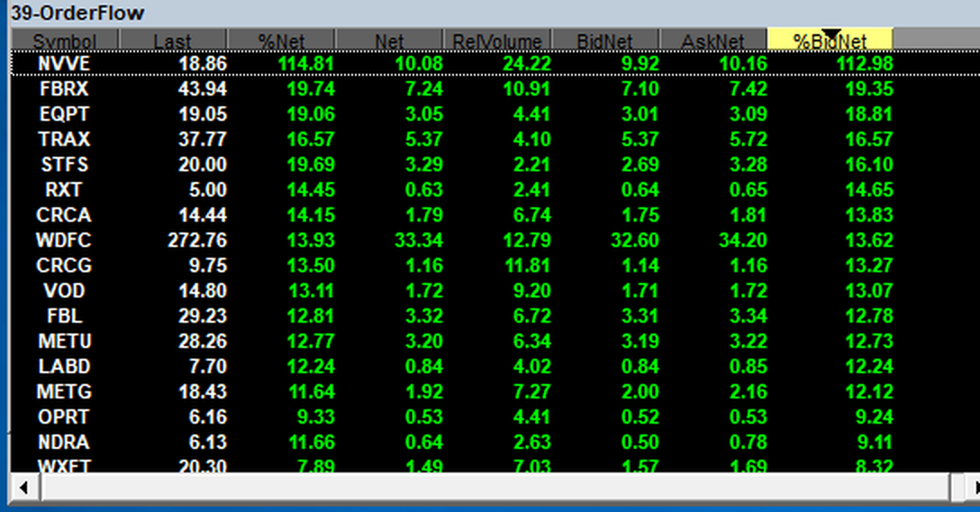Select the VOD symbol
980x512 pixels.
coord(64,290)
